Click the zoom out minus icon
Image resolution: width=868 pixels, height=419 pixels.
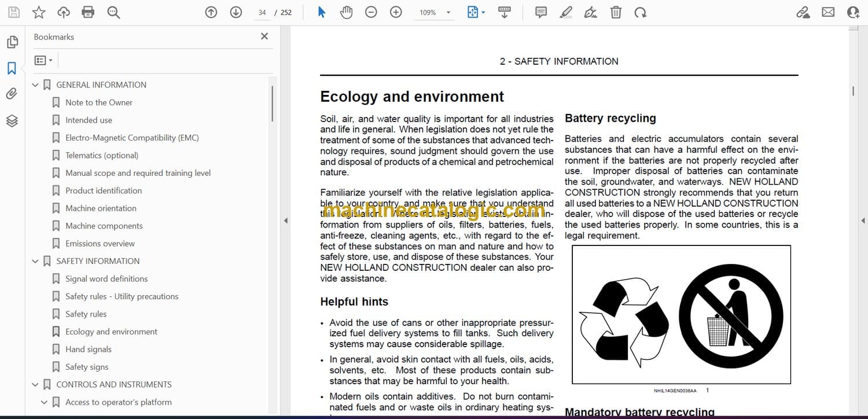click(371, 12)
